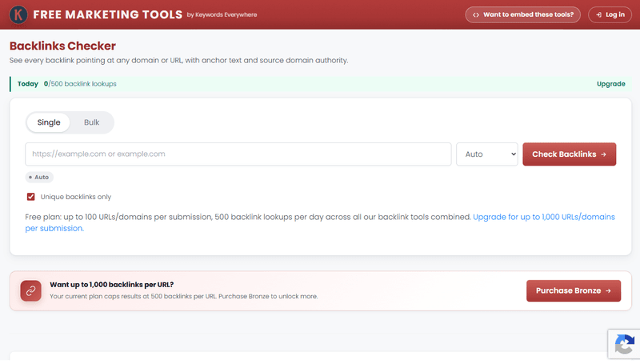Viewport: 640px width, 364px height.
Task: Click the red chain link icon
Action: pyautogui.click(x=31, y=290)
